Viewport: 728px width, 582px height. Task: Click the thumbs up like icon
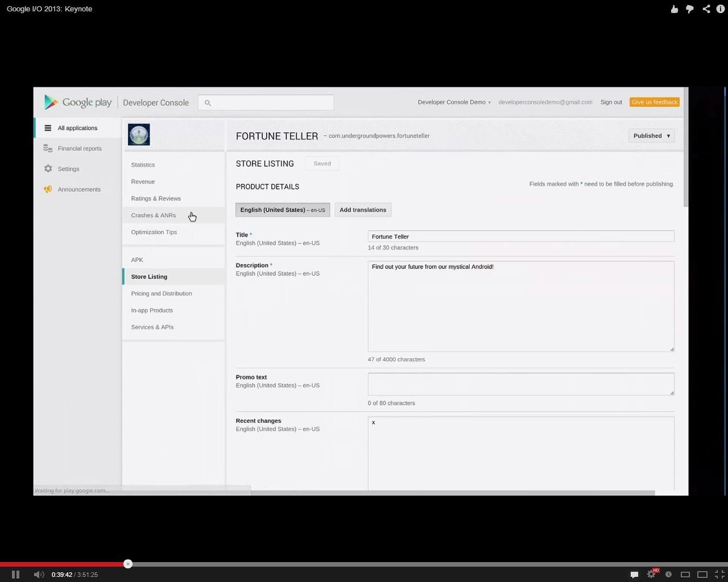(x=674, y=9)
